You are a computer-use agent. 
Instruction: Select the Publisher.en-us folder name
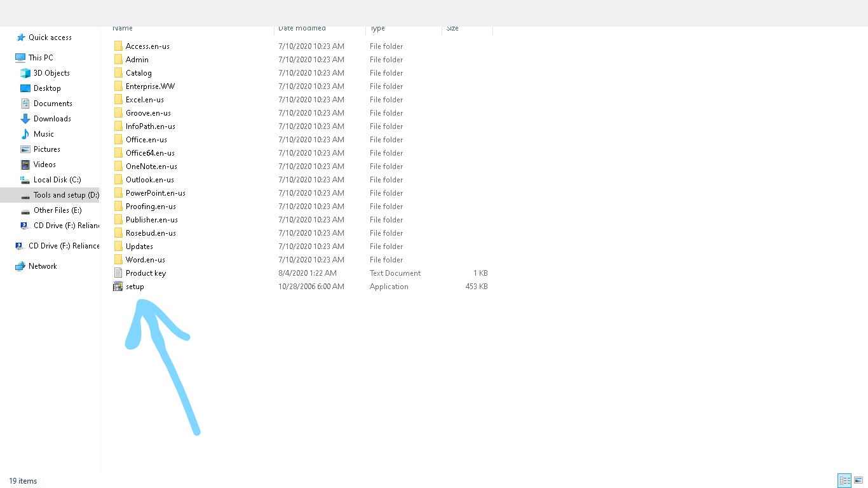152,220
